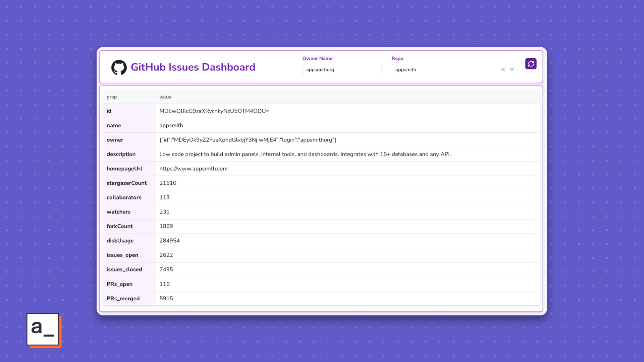Screen dimensions: 644x362
Task: Click the id row value cell
Action: click(214, 111)
